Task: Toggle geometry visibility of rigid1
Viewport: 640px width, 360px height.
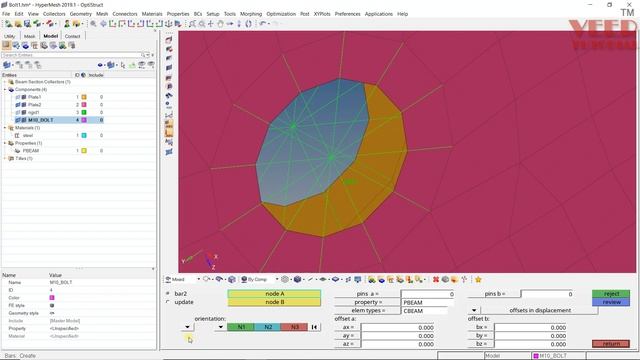Action: (18, 112)
